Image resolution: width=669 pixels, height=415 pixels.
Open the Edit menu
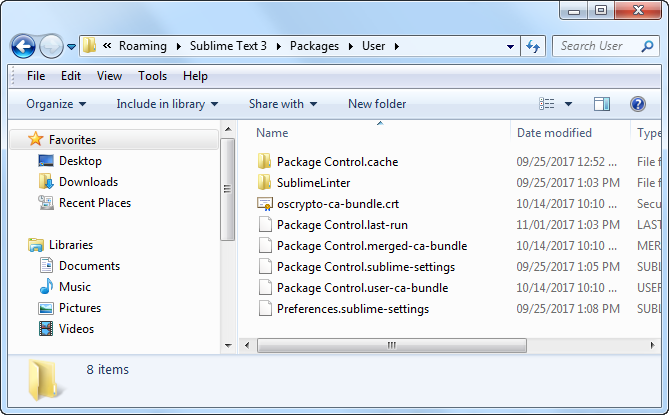tap(71, 76)
